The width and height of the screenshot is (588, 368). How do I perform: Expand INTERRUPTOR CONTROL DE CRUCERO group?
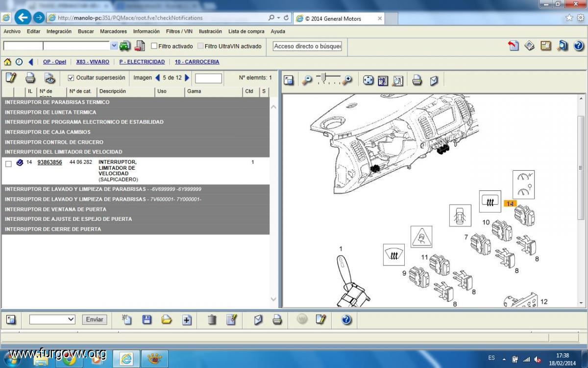[136, 142]
